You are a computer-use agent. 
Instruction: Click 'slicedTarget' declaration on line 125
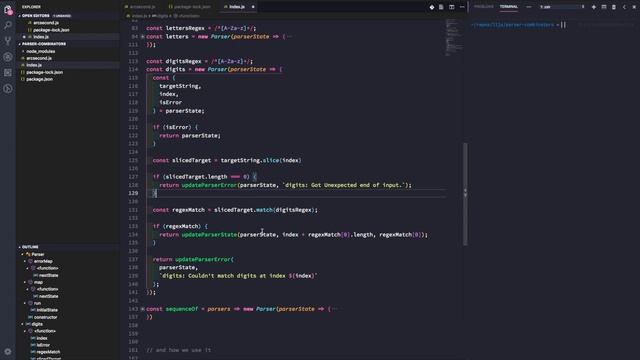(x=191, y=160)
